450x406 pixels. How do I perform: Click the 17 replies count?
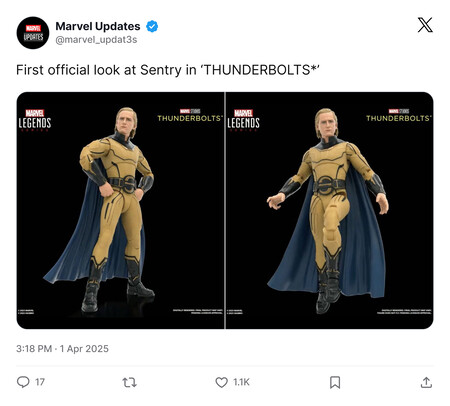coord(40,382)
